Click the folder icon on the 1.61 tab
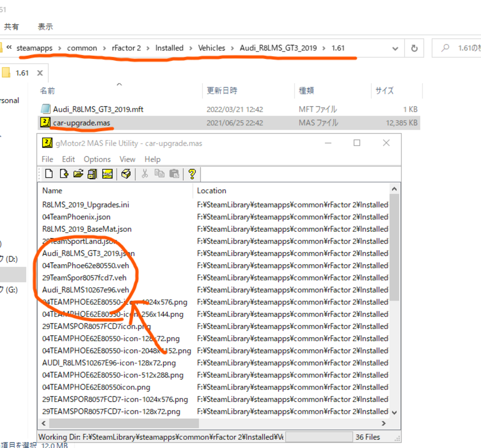Screen dimensions: 481x448 6,73
